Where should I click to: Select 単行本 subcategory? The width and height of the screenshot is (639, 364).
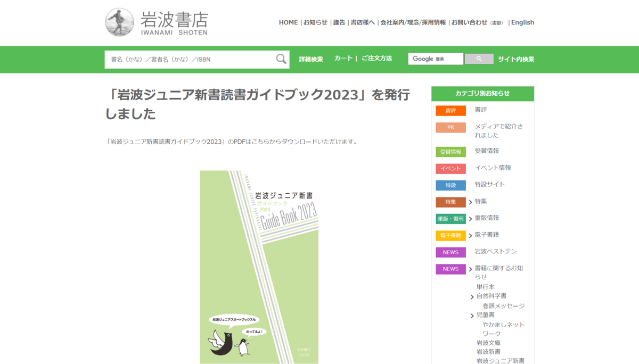point(486,287)
